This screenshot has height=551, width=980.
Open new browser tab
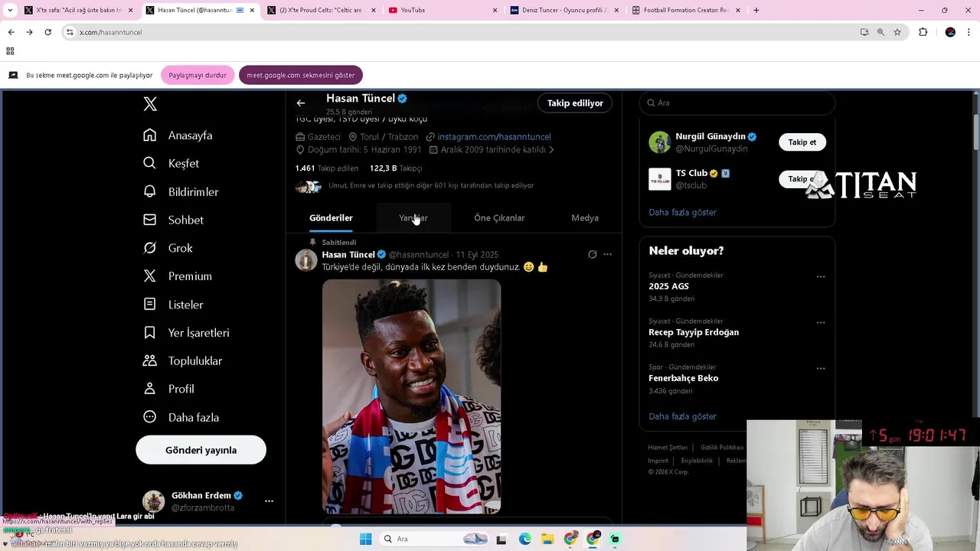coord(756,10)
